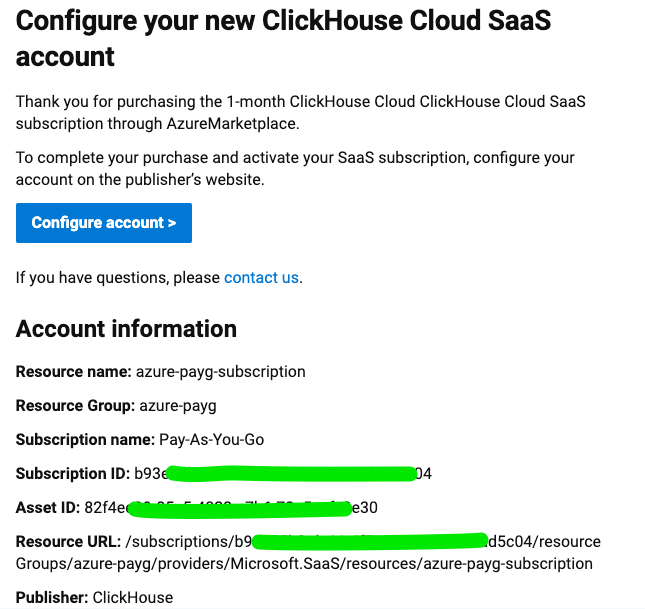Click the Resource Group value azure-payg

tap(176, 406)
